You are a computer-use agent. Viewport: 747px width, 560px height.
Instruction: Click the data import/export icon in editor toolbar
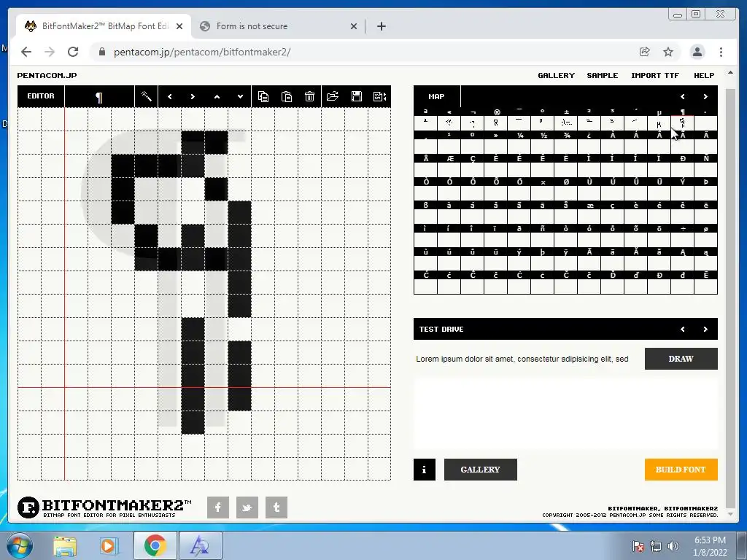379,97
